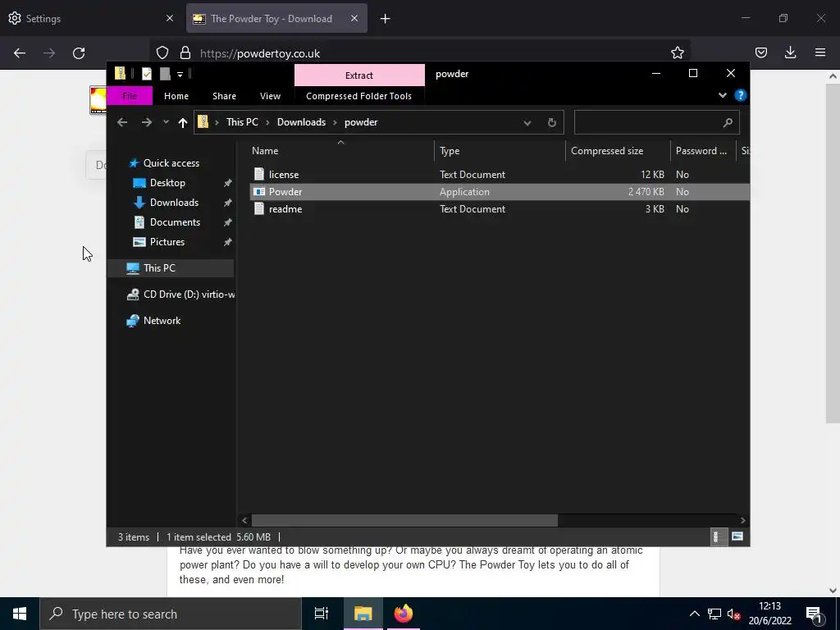Click the horizontal scrollbar in file list

point(404,520)
